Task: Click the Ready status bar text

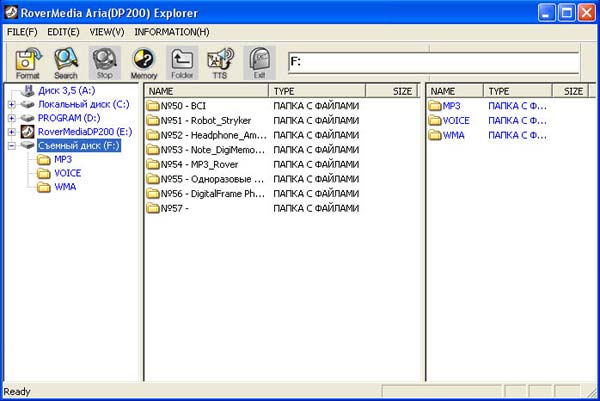Action: pyautogui.click(x=17, y=392)
